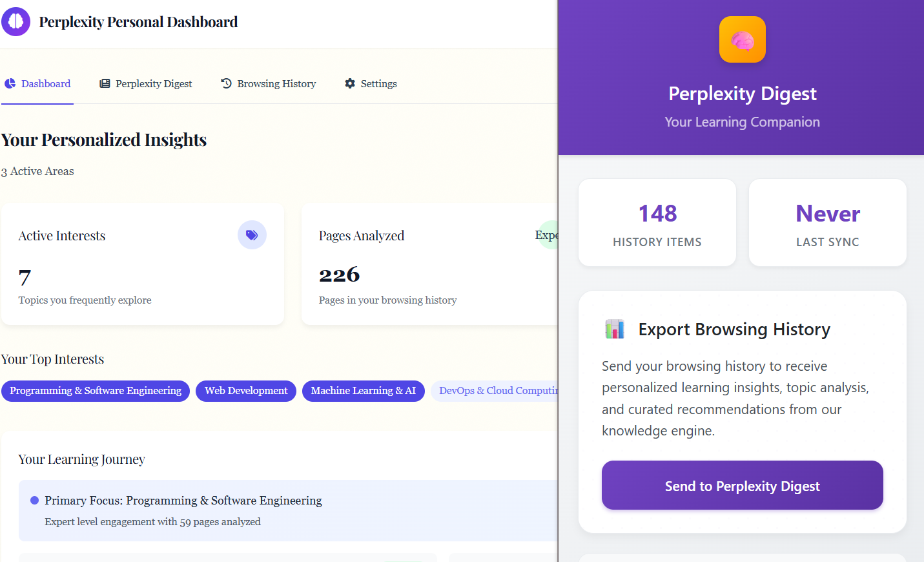This screenshot has height=562, width=924.
Task: Select the Machine Learning & AI tag
Action: pos(364,391)
